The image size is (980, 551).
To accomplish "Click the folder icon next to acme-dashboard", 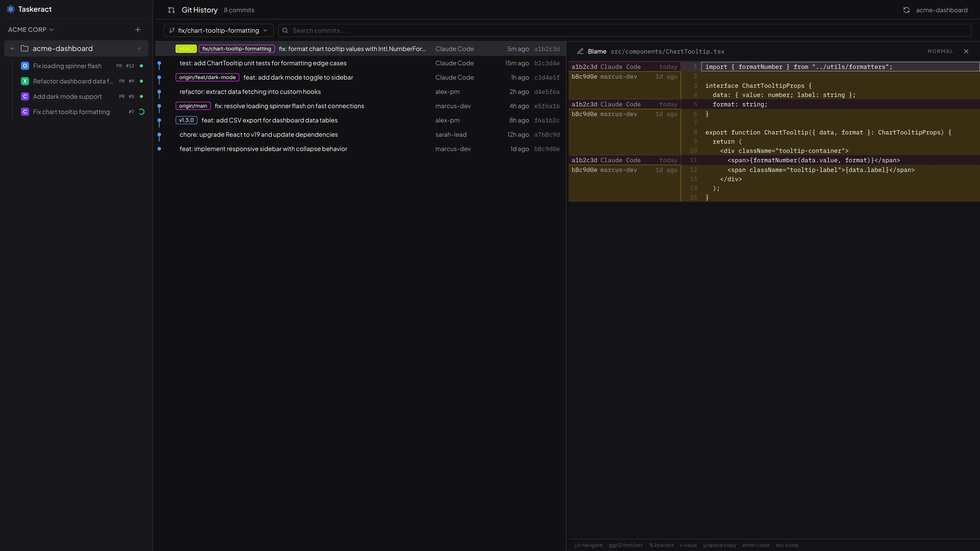I will pos(24,48).
